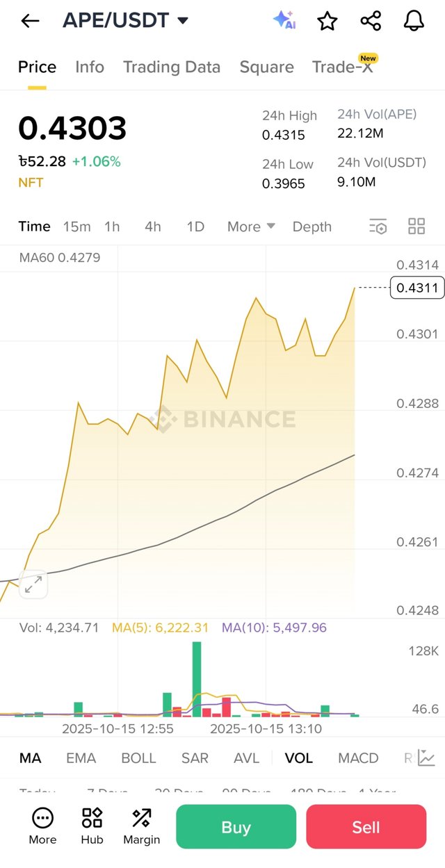Toggle the MA indicator
The width and height of the screenshot is (445, 868).
point(30,758)
